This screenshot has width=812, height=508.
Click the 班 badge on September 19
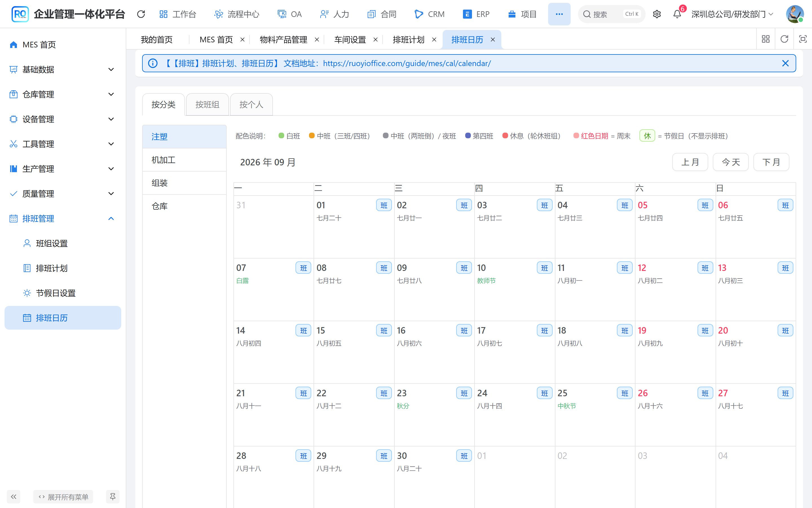(705, 330)
